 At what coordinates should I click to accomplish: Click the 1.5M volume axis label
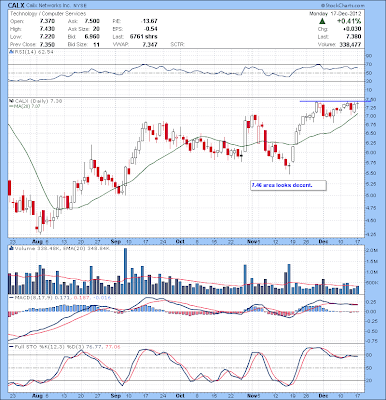373,261
